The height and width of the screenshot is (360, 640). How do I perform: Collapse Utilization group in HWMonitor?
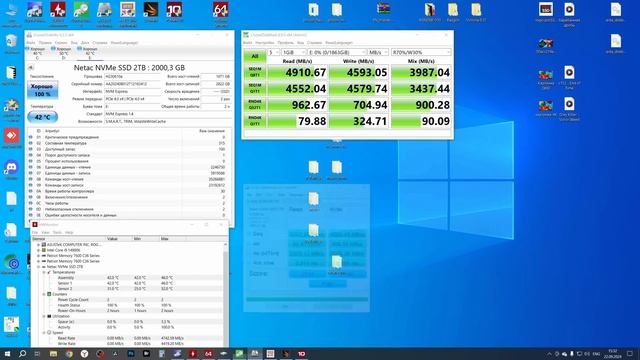44,316
